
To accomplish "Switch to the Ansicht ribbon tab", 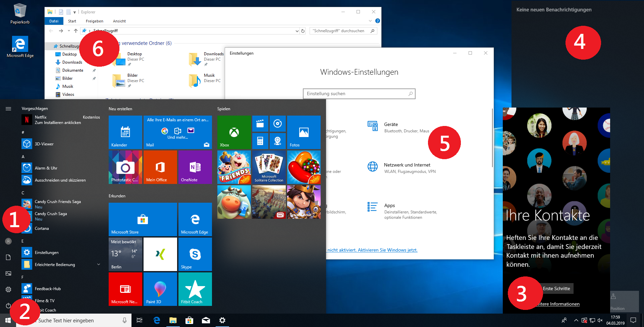I will [119, 21].
